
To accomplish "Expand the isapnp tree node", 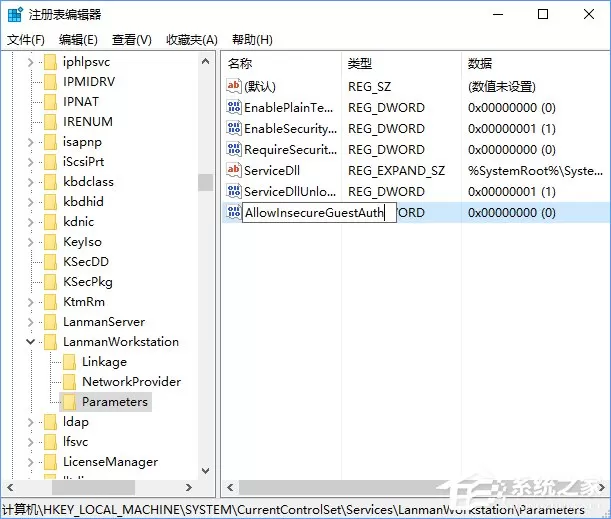I will click(30, 142).
